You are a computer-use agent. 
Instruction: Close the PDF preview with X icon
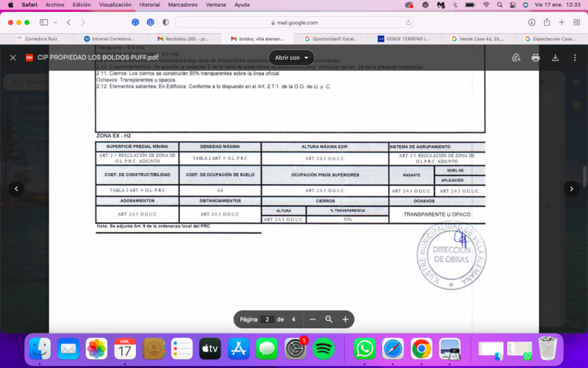pos(13,58)
